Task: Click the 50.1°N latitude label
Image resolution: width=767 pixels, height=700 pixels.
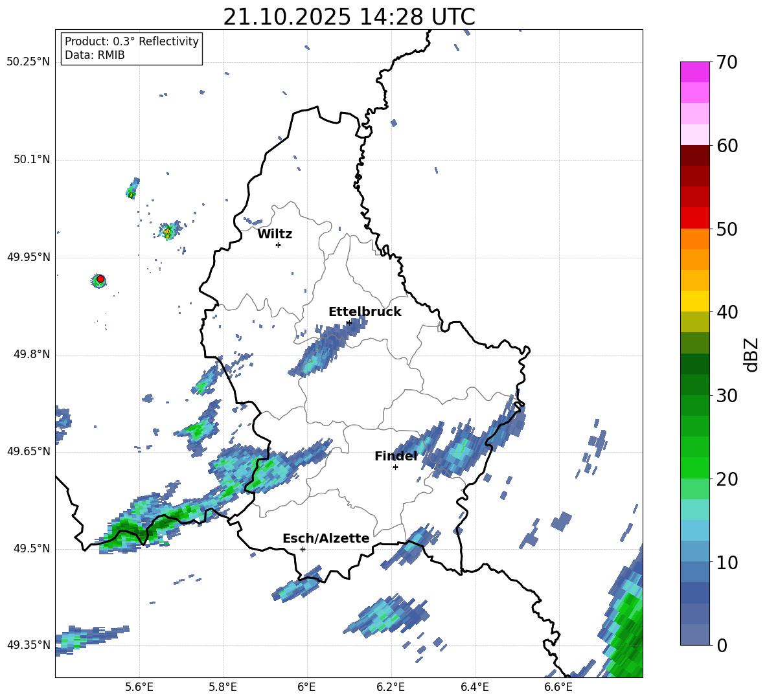Action: pos(32,159)
